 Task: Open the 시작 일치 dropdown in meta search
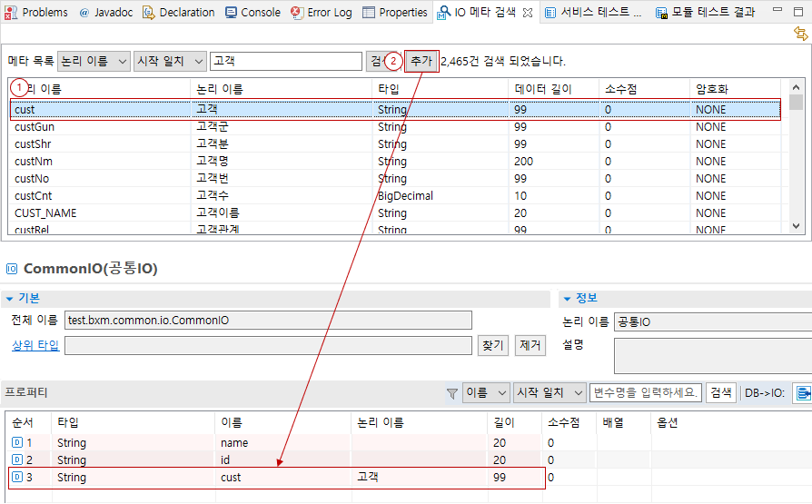click(x=170, y=61)
